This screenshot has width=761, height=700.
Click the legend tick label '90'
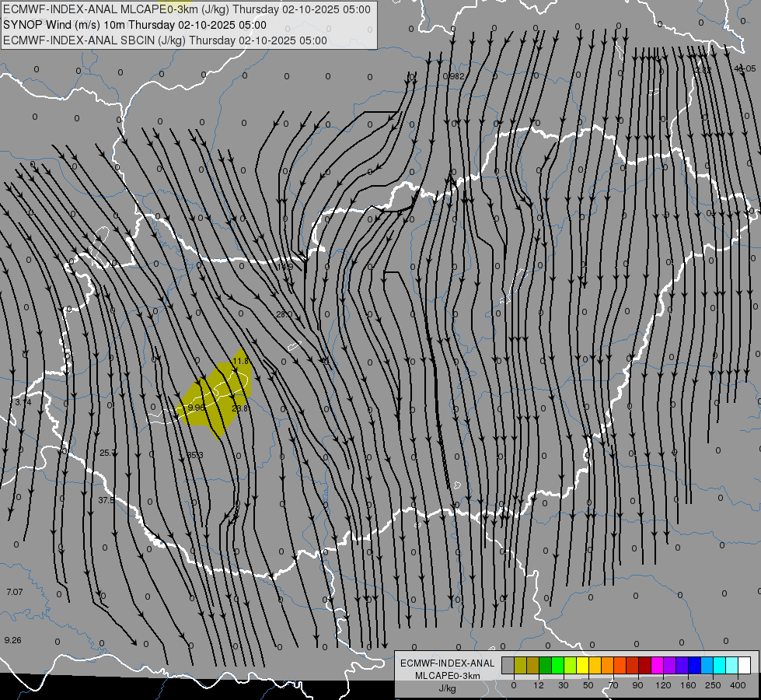pos(637,685)
